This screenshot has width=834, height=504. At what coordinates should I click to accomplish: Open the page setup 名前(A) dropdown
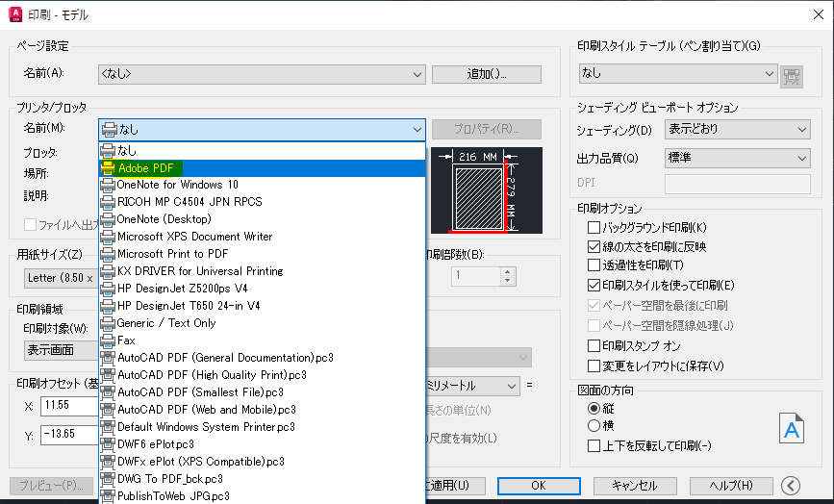pyautogui.click(x=262, y=74)
